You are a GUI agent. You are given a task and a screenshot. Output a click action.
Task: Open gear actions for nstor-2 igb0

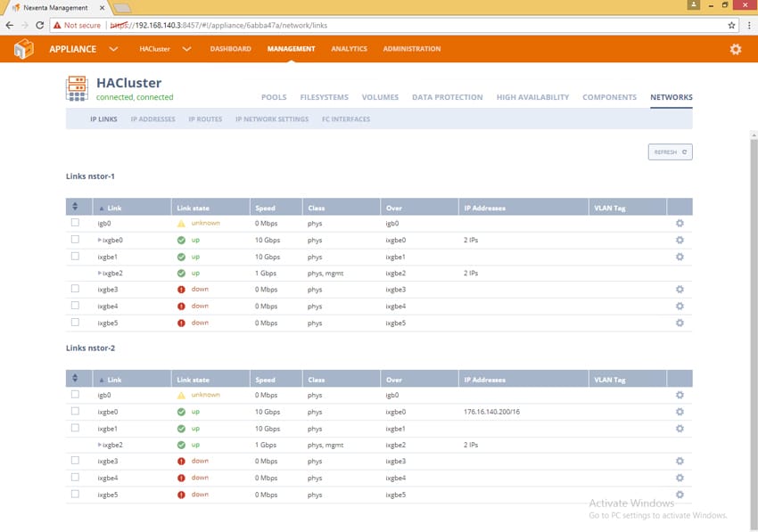coord(680,396)
